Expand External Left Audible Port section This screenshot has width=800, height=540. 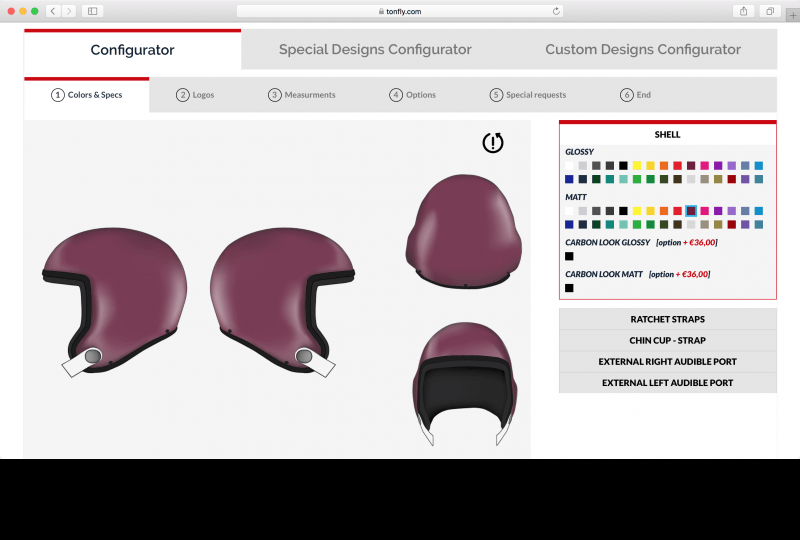click(x=667, y=383)
